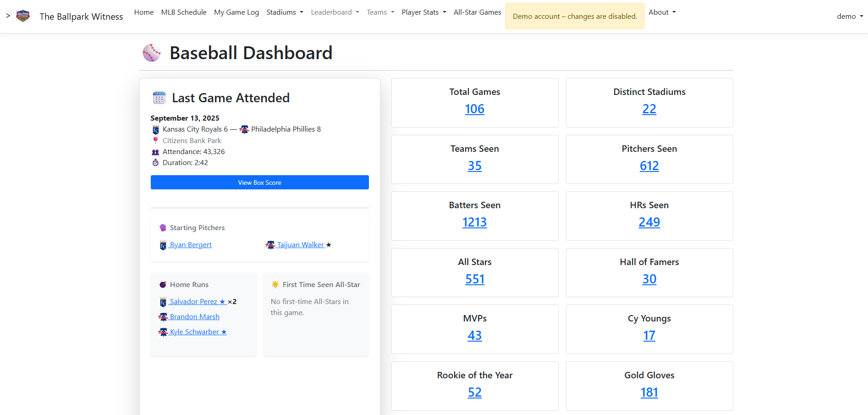This screenshot has width=868, height=415.
Task: Click the sidebar expand arrow at top left
Action: coord(8,16)
